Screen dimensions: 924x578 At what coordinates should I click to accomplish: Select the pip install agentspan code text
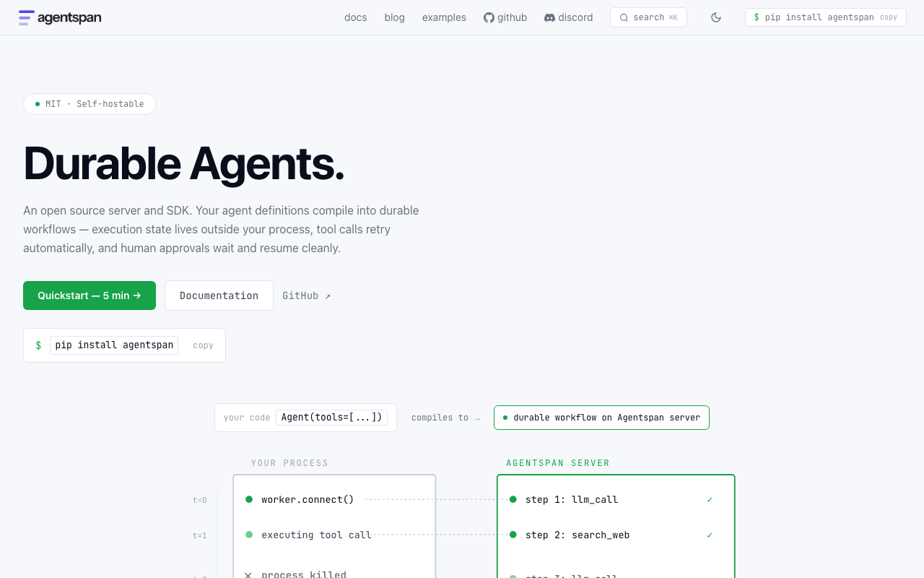pos(114,345)
